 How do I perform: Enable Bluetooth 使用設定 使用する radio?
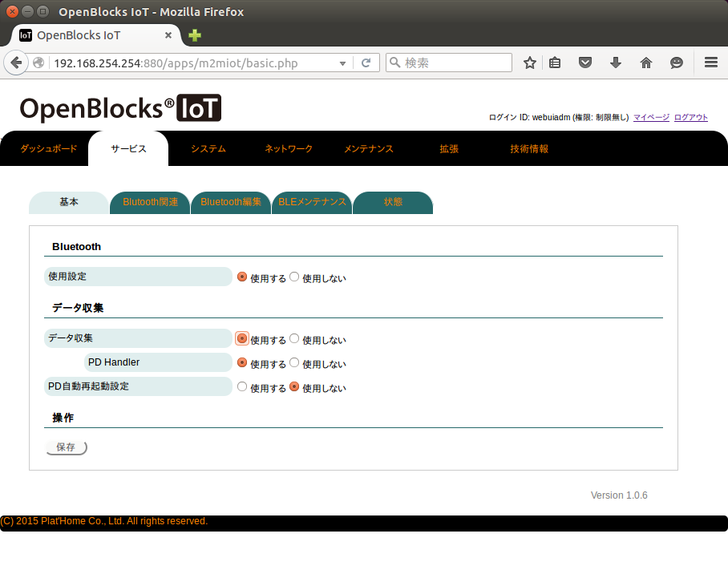(x=242, y=277)
